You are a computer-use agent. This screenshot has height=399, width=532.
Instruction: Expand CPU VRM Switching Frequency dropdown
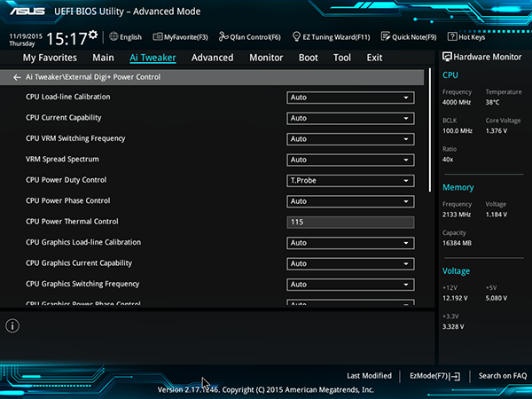tap(350, 139)
